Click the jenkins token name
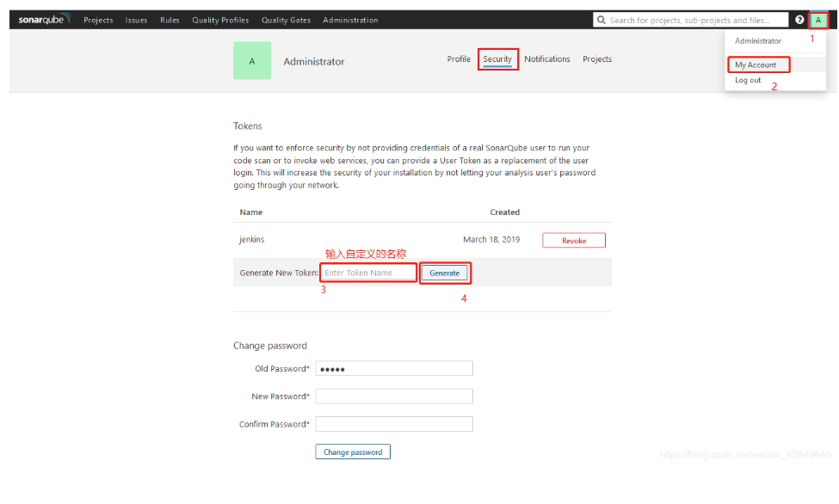839x504 pixels. coord(251,239)
